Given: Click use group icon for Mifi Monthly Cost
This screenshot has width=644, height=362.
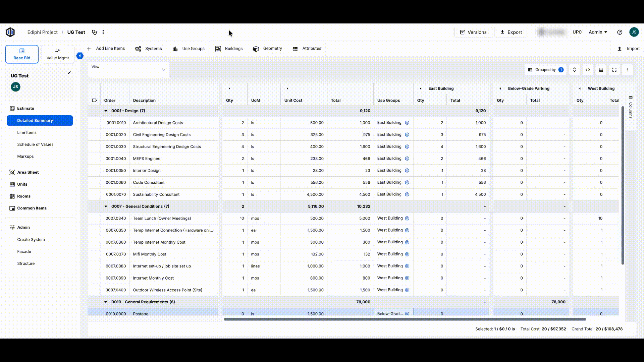Looking at the screenshot, I should (407, 254).
